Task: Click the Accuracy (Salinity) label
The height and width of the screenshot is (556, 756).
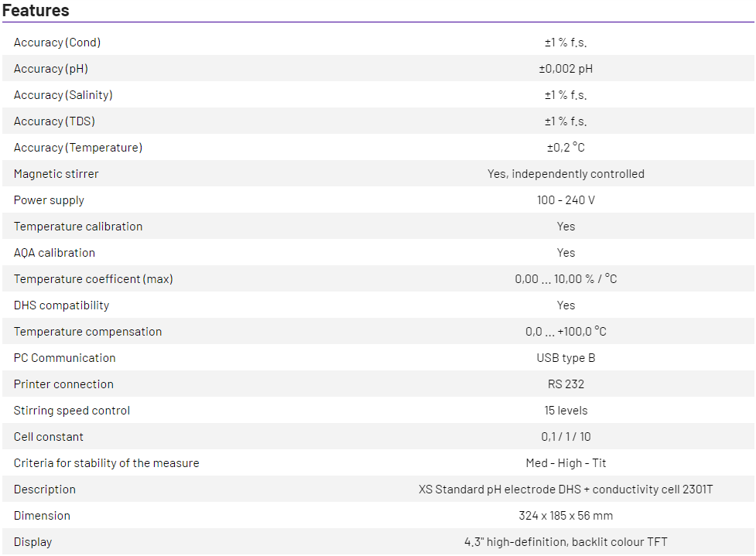Action: click(63, 95)
